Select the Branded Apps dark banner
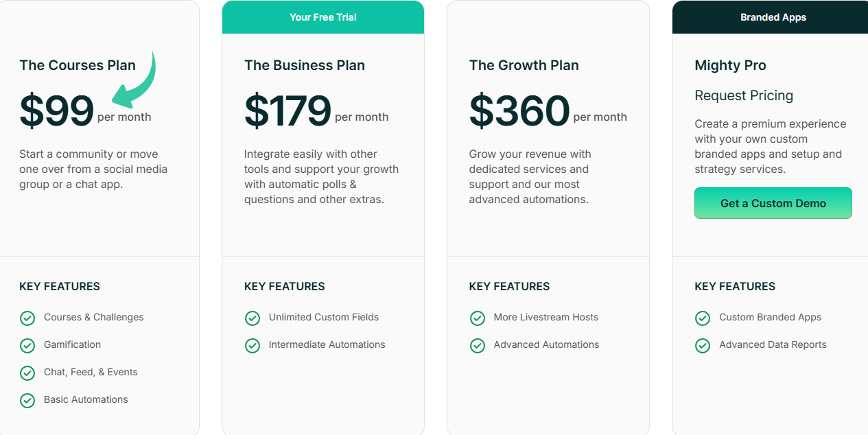 tap(773, 17)
